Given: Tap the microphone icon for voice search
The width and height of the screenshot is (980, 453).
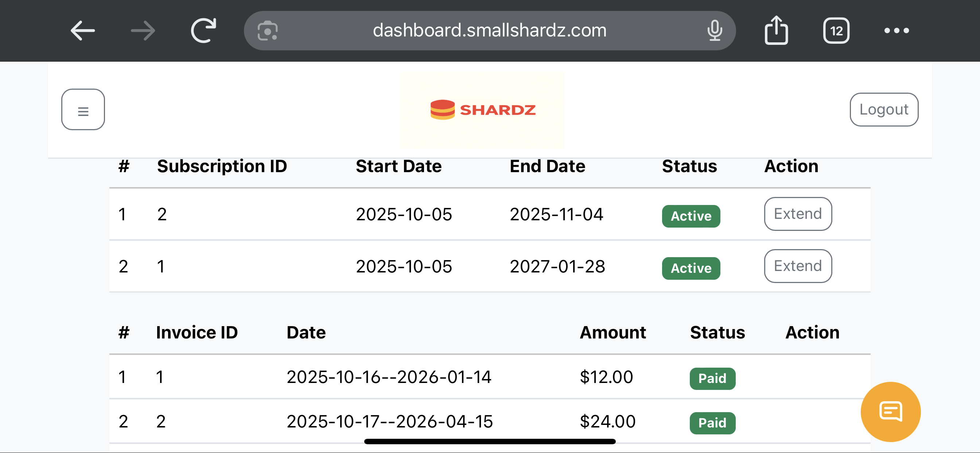Looking at the screenshot, I should 715,30.
